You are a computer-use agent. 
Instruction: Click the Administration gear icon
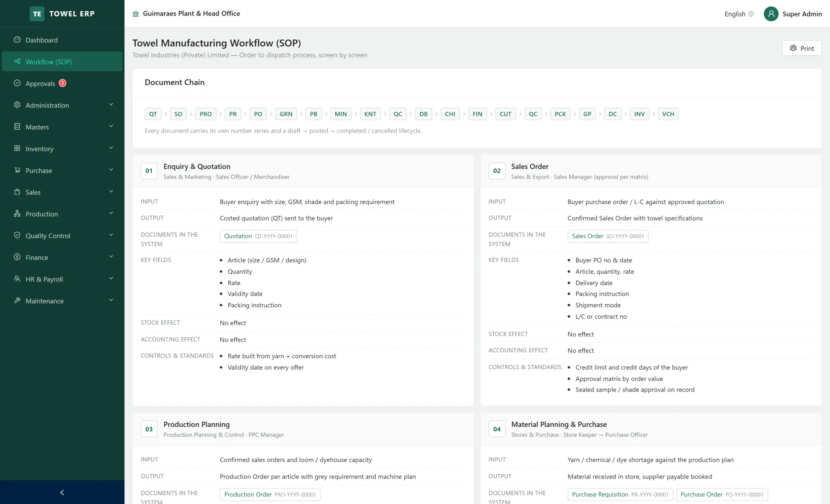click(x=17, y=105)
